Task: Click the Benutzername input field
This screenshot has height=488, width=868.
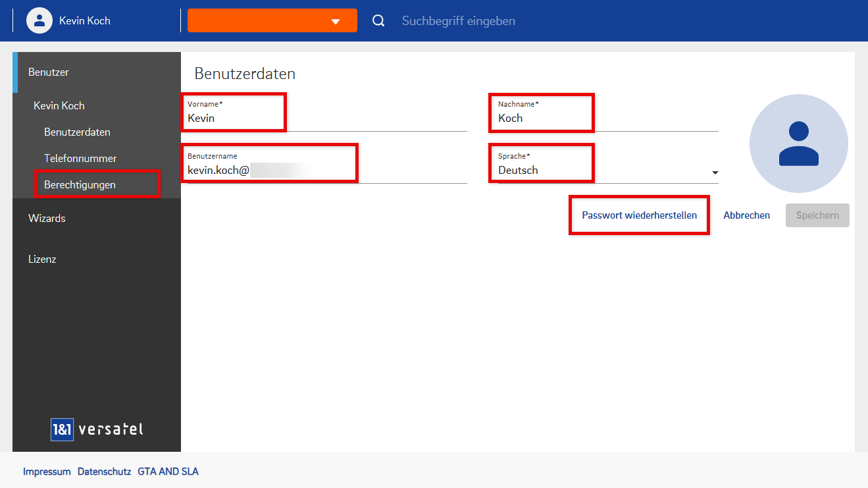Action: (x=326, y=171)
